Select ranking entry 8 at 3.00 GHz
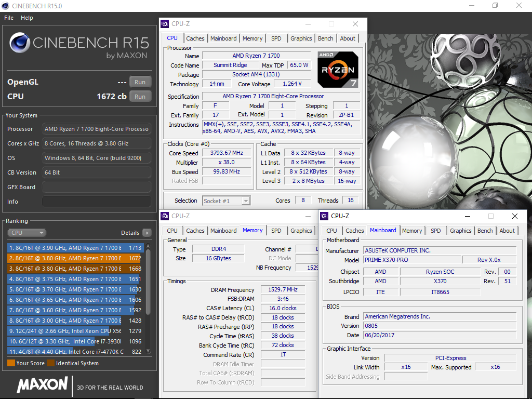 pyautogui.click(x=75, y=321)
